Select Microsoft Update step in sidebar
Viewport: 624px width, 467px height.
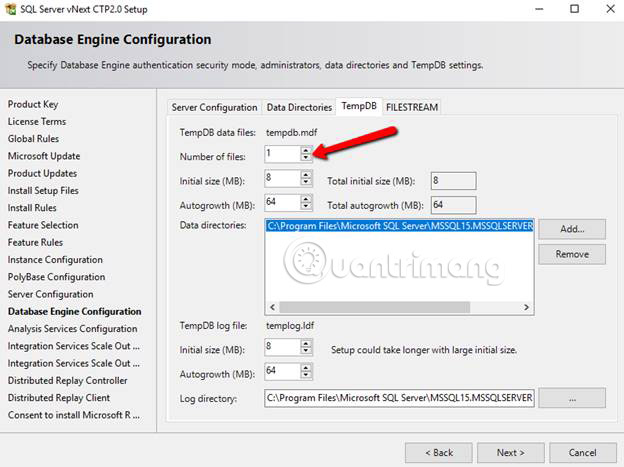pyautogui.click(x=44, y=156)
